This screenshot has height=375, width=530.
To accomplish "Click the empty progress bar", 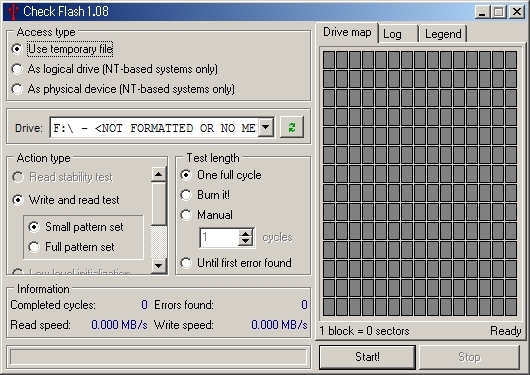I will 158,357.
